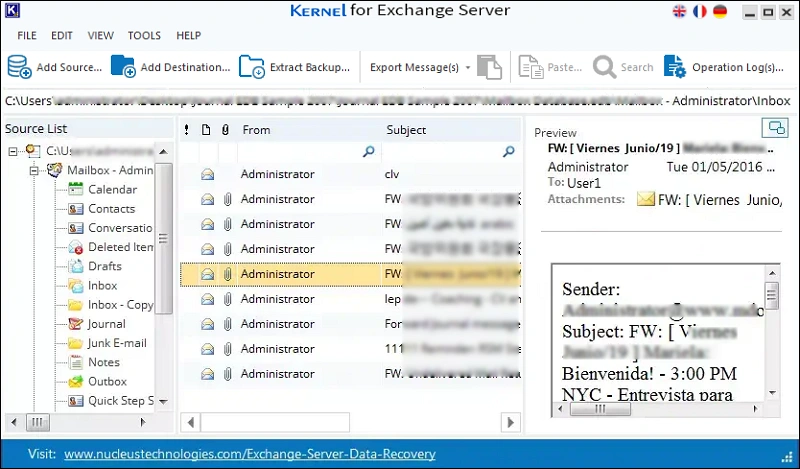Click the Source List vertical scrollbar thumb

(x=163, y=238)
